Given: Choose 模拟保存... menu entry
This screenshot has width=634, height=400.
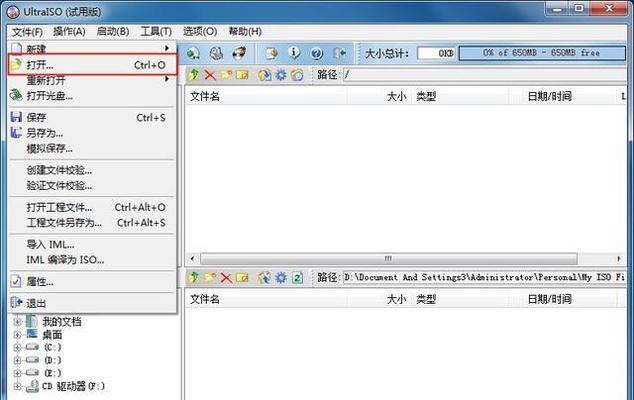Looking at the screenshot, I should click(92, 148).
